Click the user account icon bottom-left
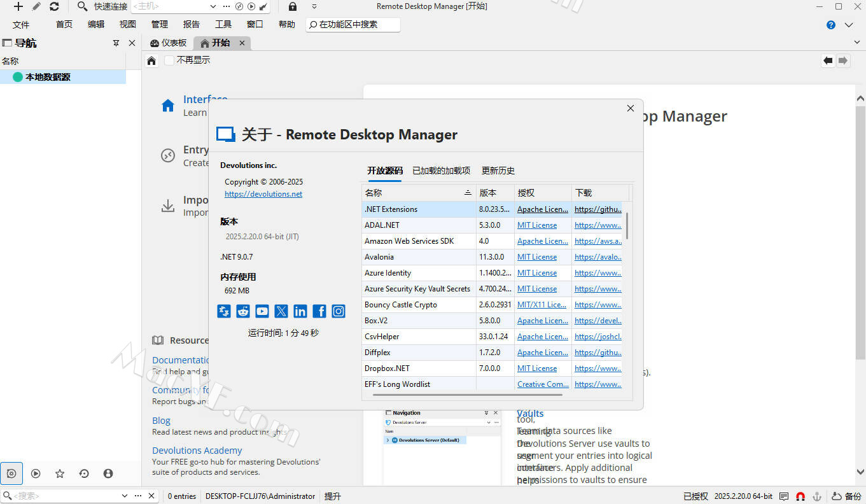Viewport: 866px width, 504px height. pos(108,473)
